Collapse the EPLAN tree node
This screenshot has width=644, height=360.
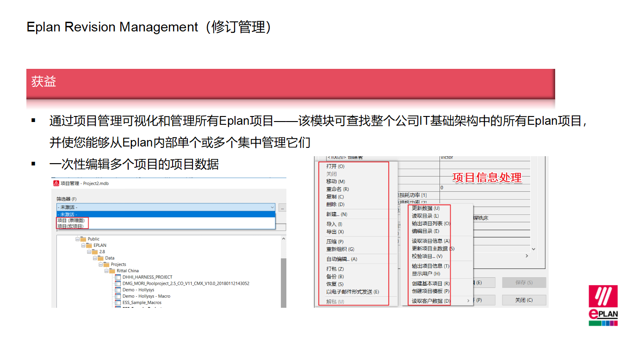tap(83, 245)
